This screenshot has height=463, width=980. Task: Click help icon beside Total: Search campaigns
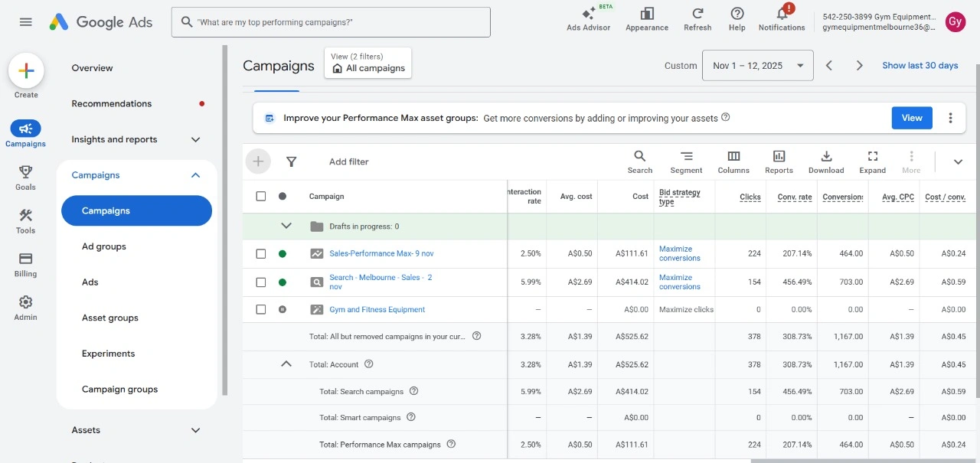click(x=414, y=391)
